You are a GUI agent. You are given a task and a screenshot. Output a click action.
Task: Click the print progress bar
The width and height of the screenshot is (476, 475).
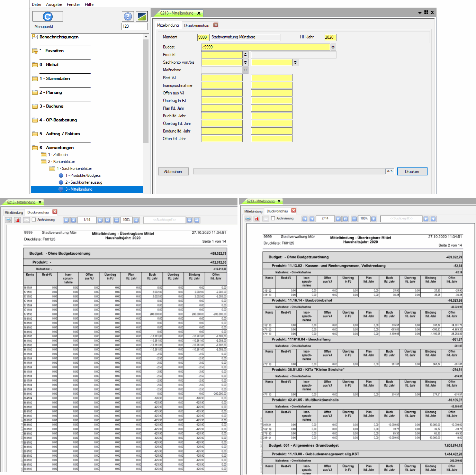(289, 172)
